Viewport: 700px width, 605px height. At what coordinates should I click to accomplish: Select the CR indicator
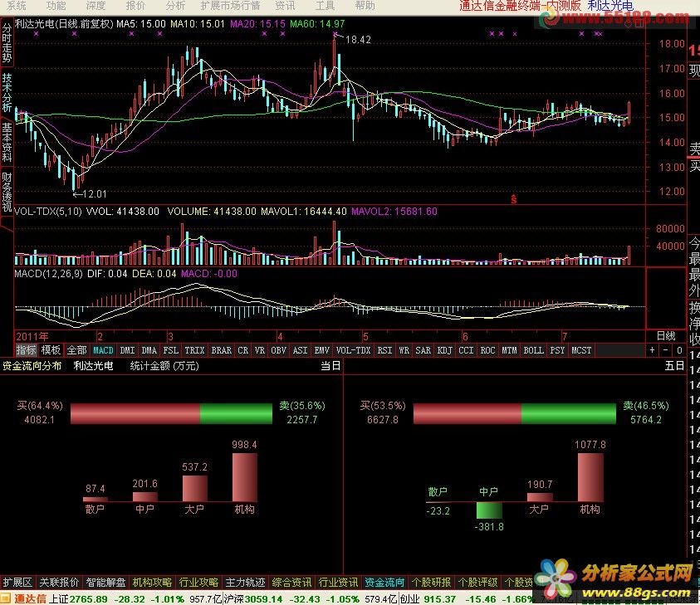tap(242, 350)
